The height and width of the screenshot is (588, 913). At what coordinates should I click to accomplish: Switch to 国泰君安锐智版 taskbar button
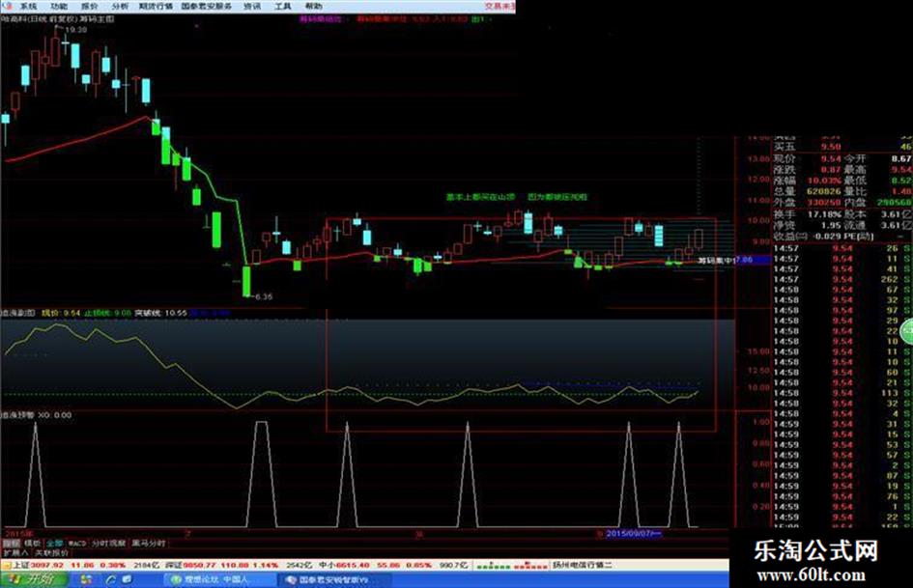point(333,580)
